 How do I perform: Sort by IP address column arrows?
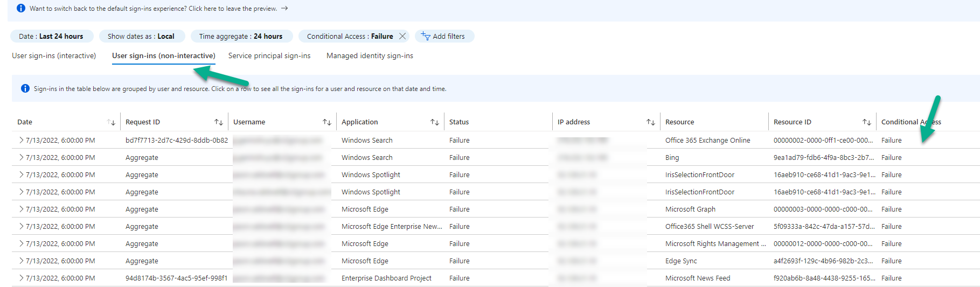click(x=651, y=122)
